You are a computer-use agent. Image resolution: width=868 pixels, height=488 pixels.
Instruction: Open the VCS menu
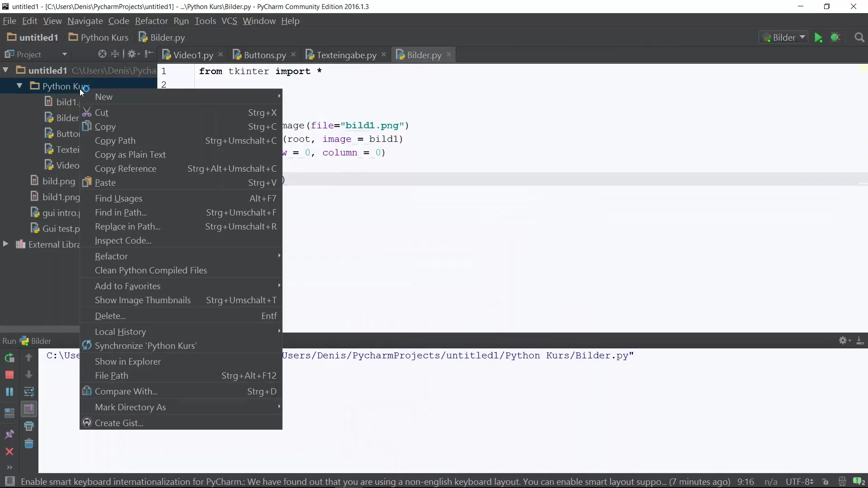pos(229,21)
